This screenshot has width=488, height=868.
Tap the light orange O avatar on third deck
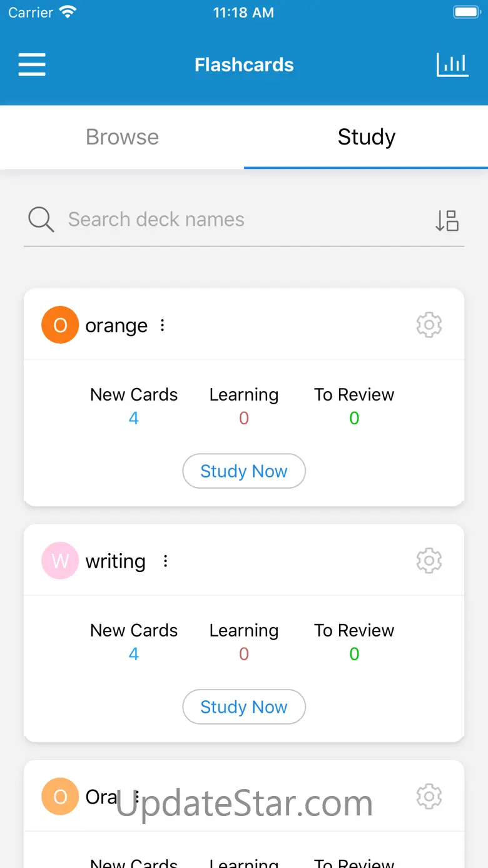pyautogui.click(x=60, y=796)
